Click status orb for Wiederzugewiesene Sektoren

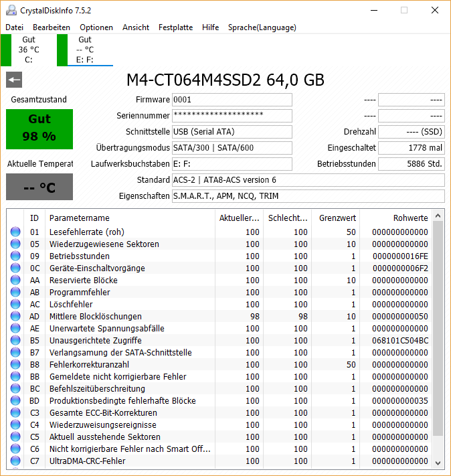[15, 244]
